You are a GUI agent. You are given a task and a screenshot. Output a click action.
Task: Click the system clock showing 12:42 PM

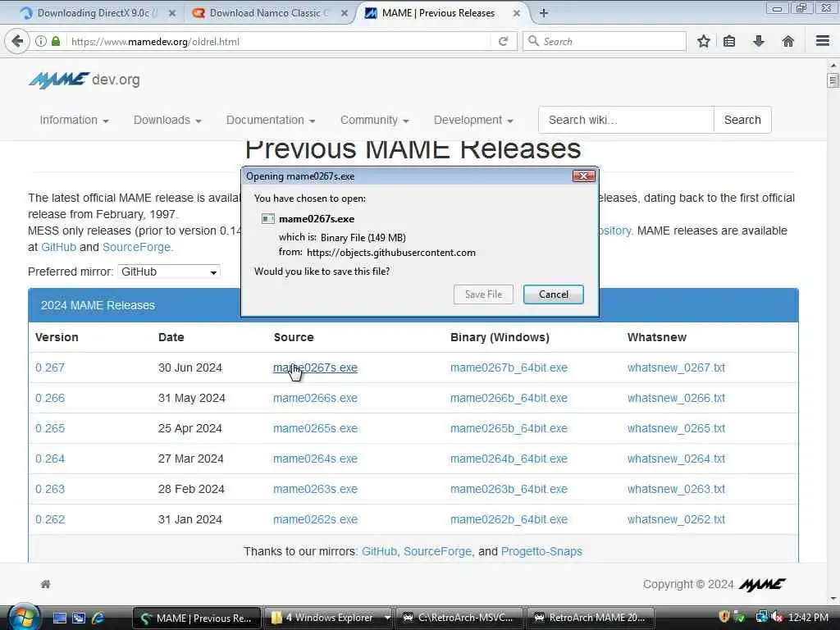[808, 617]
